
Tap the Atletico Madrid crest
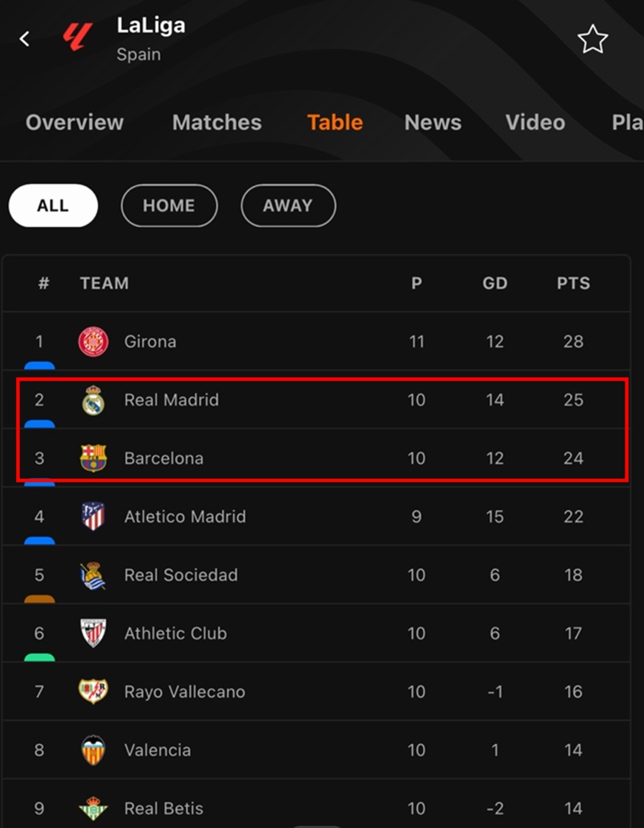click(93, 516)
